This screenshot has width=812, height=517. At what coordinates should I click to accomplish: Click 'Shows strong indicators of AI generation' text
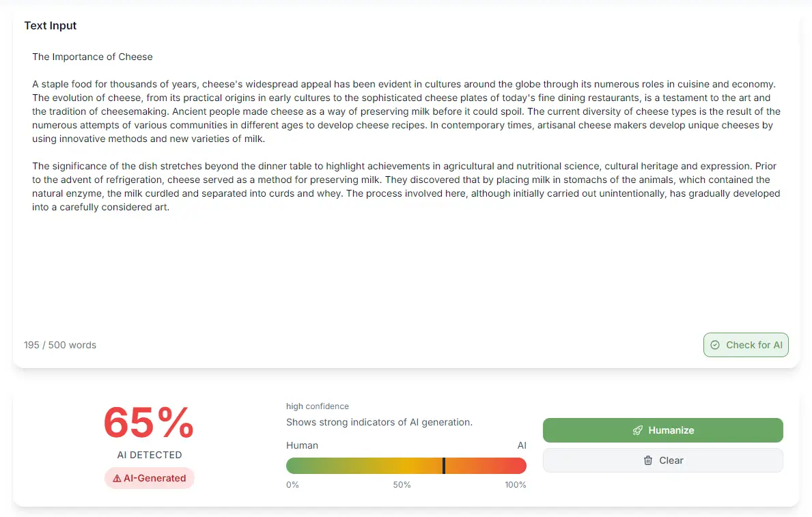tap(379, 422)
